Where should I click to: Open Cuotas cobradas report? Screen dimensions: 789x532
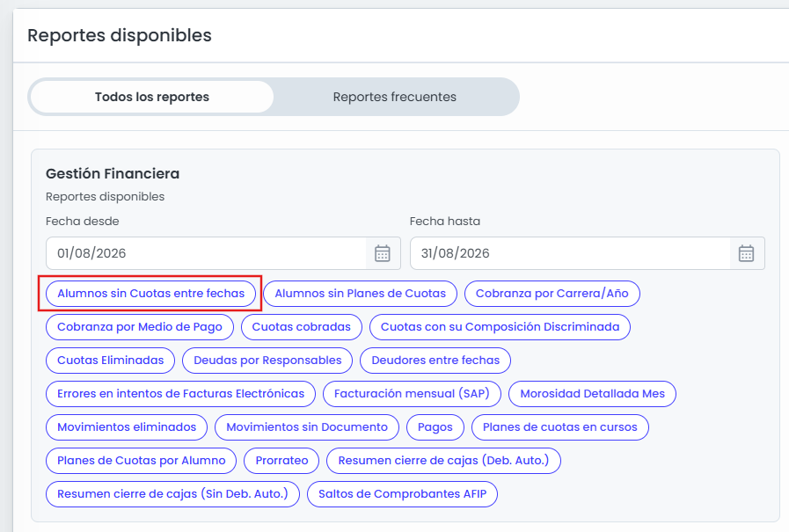[x=302, y=327]
